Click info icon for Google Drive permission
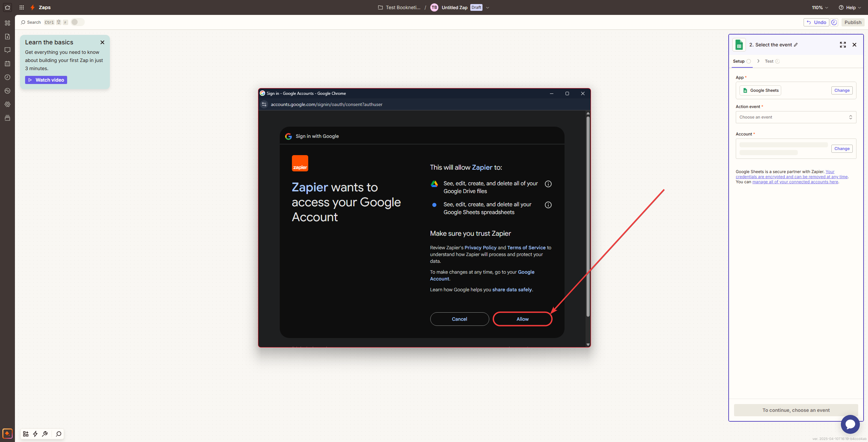868x442 pixels. pos(548,184)
